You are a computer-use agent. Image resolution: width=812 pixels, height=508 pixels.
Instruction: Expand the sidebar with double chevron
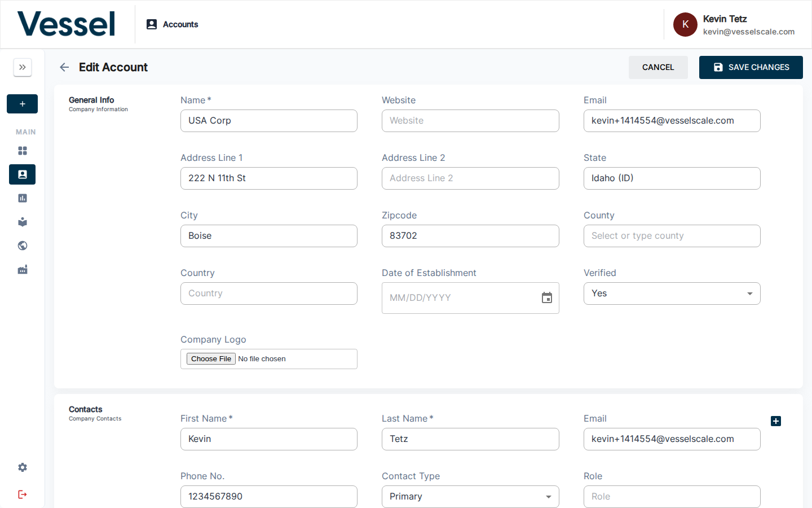click(23, 67)
